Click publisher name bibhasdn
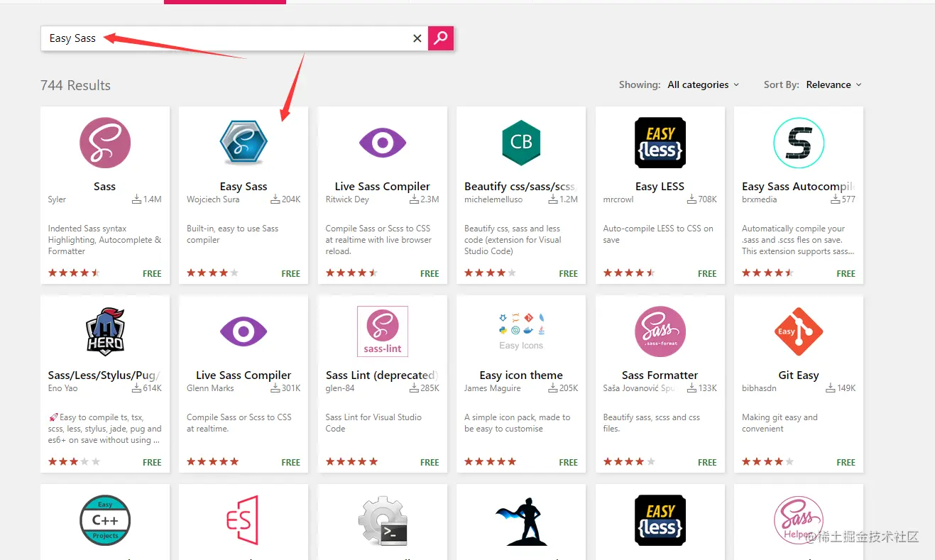This screenshot has width=935, height=560. (759, 388)
